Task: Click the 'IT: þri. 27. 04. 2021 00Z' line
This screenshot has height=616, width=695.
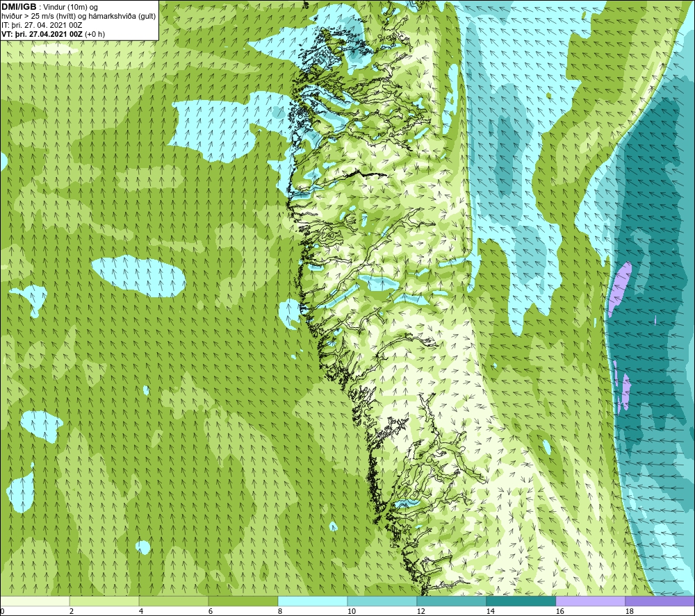Action: [42, 25]
